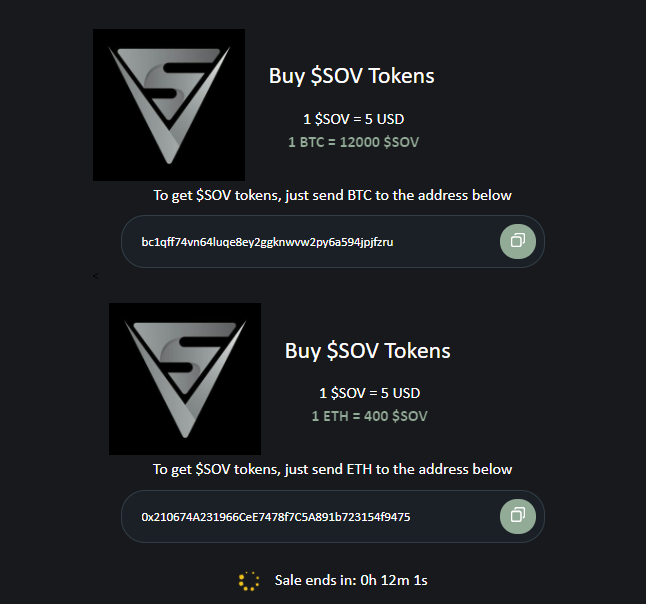Copy the BTC wallet address
This screenshot has width=646, height=604.
tap(518, 241)
